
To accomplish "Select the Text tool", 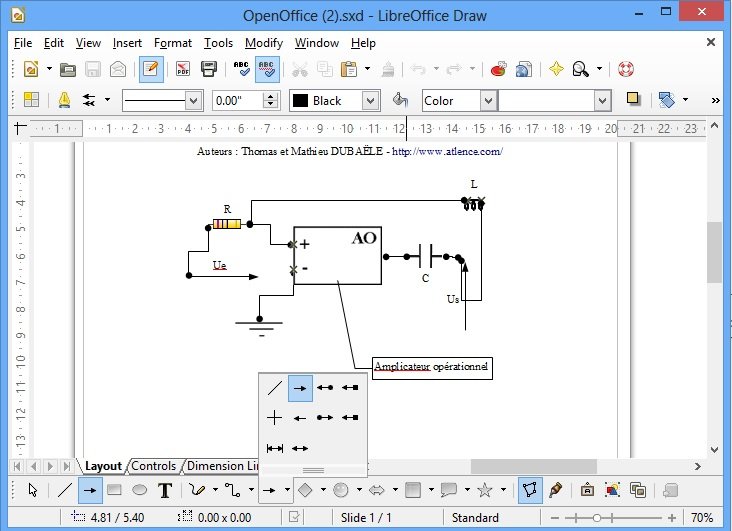I will pyautogui.click(x=165, y=490).
